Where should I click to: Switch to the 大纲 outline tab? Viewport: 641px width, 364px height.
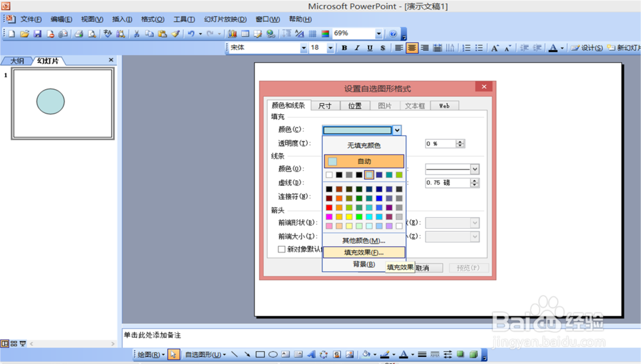point(17,61)
